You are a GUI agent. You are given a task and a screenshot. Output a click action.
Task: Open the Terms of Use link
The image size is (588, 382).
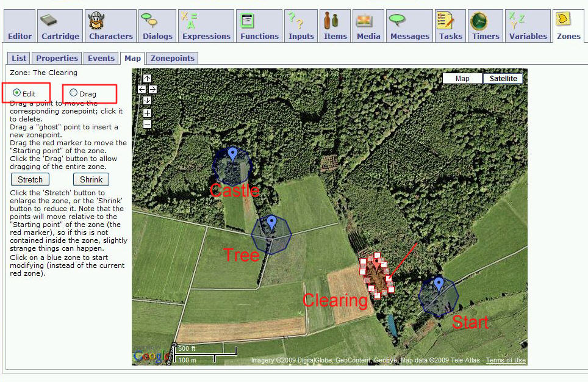506,361
